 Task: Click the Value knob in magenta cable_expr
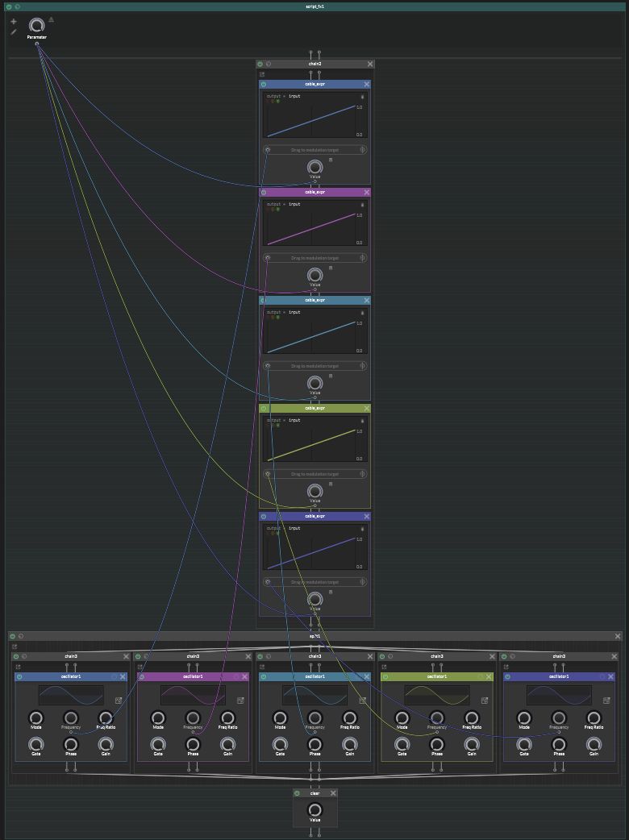[x=315, y=276]
